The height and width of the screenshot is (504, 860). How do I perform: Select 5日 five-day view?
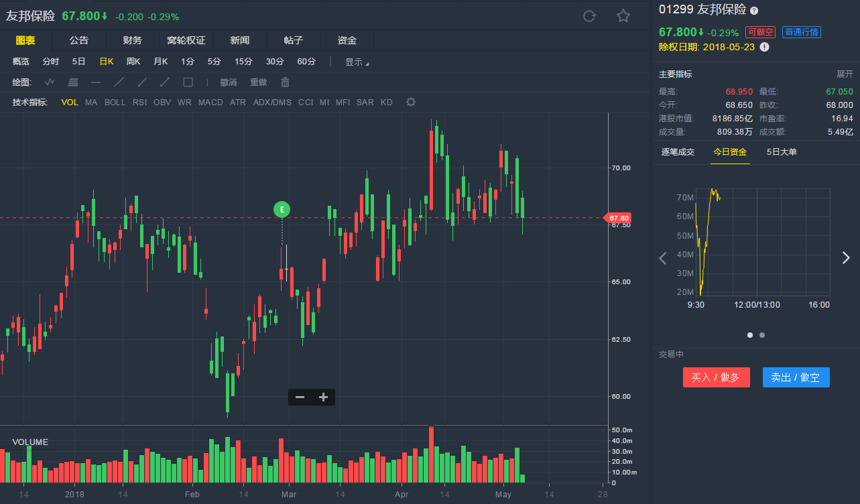point(78,62)
